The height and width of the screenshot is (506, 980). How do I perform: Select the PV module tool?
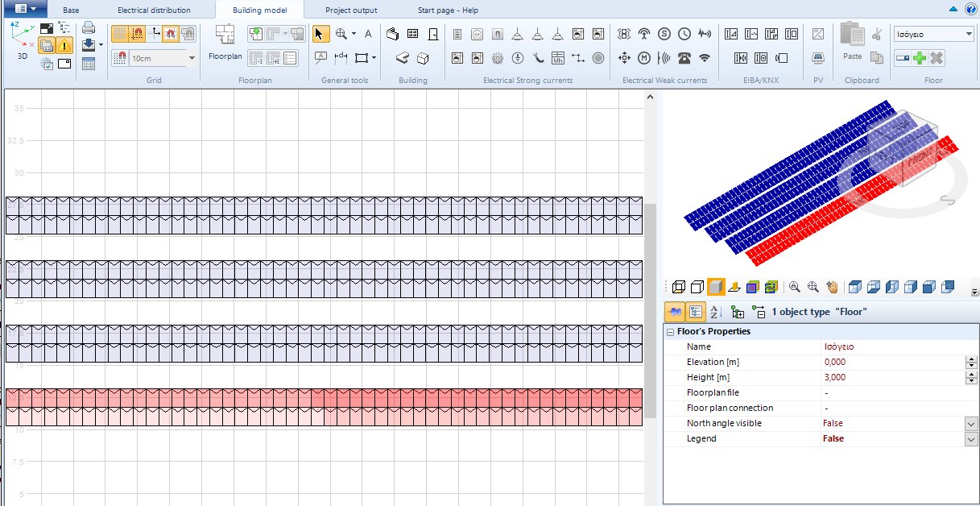click(817, 58)
